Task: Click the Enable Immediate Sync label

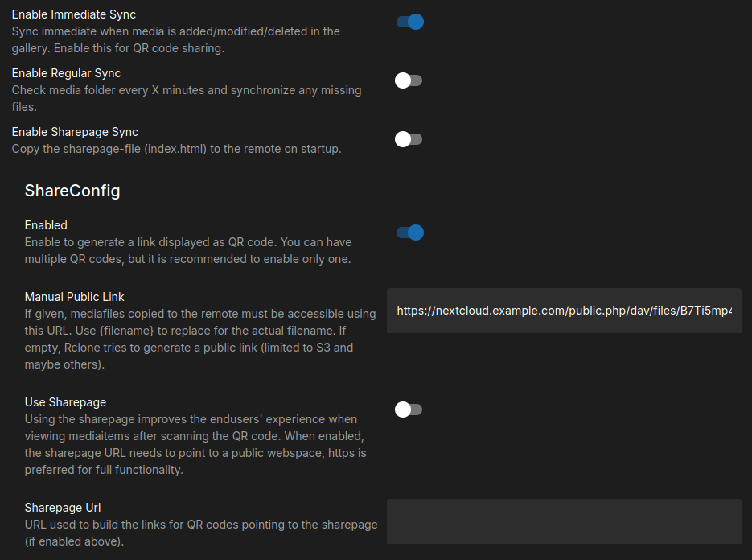Action: tap(73, 14)
